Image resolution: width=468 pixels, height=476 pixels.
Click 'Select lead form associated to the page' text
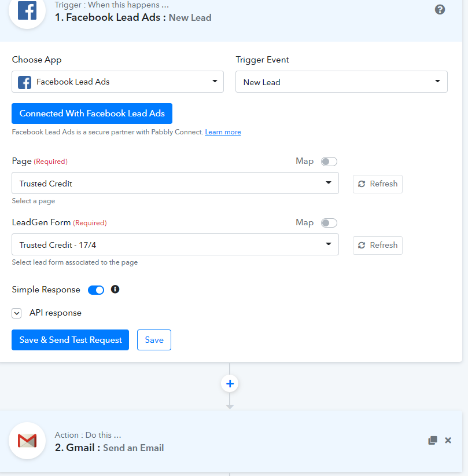[75, 262]
